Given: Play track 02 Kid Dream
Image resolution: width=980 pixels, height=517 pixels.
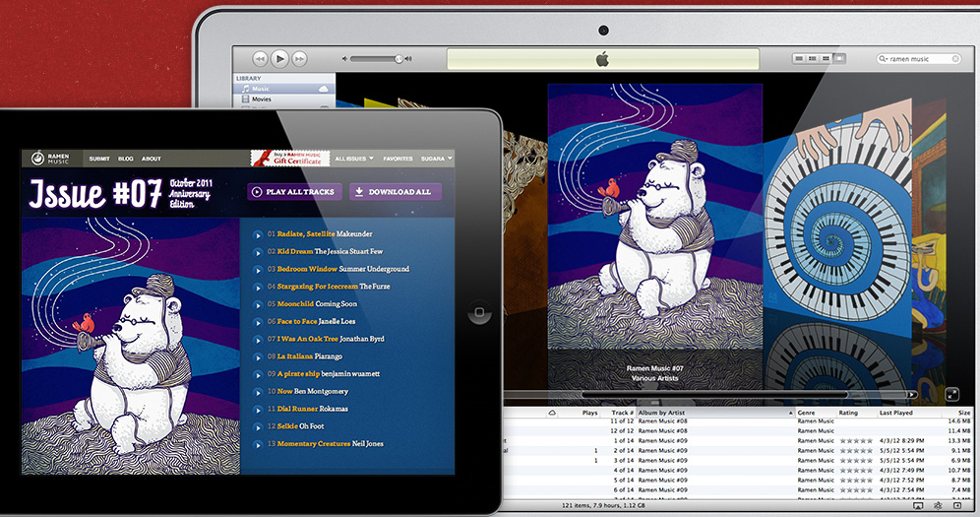Looking at the screenshot, I should point(258,252).
